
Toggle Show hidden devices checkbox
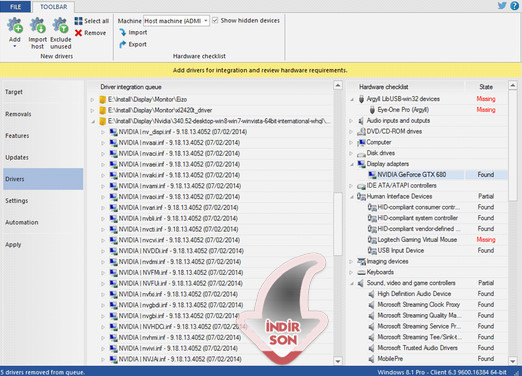pos(215,20)
